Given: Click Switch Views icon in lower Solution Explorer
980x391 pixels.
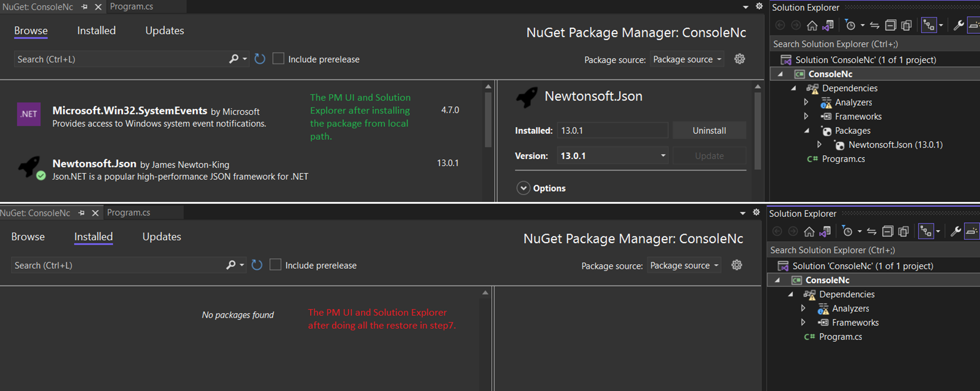Looking at the screenshot, I should (826, 231).
